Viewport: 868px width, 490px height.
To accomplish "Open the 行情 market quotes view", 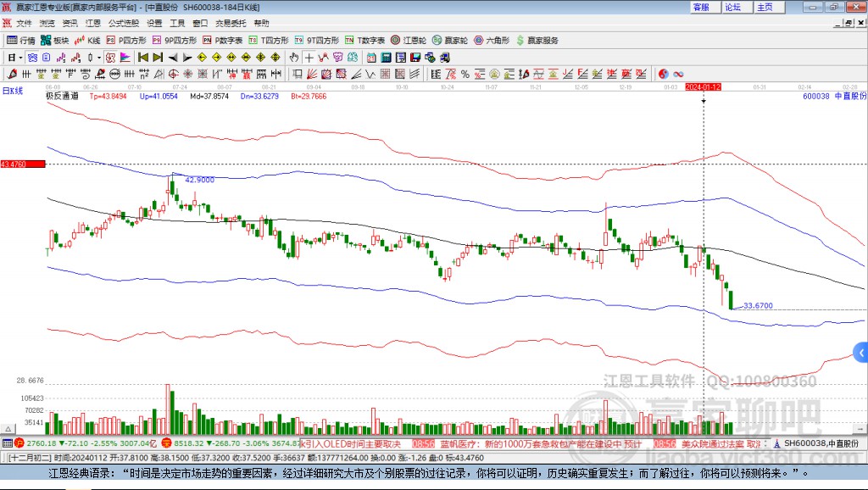I will tap(21, 40).
